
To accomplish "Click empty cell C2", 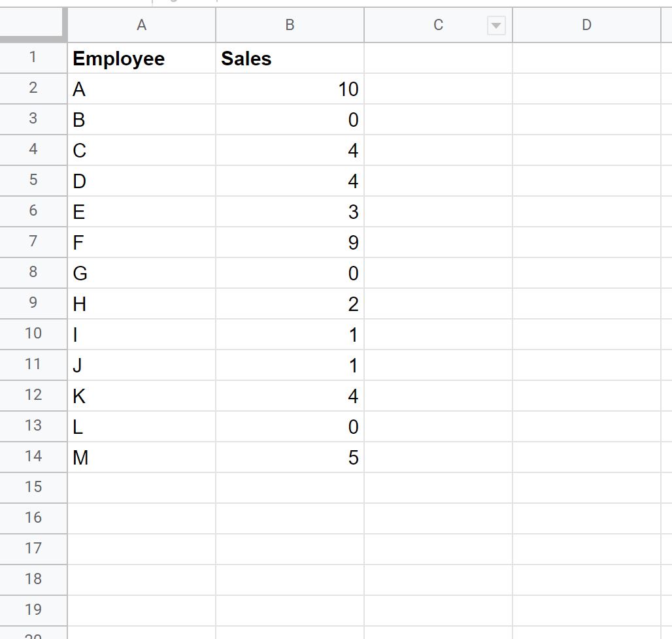I will (x=438, y=89).
